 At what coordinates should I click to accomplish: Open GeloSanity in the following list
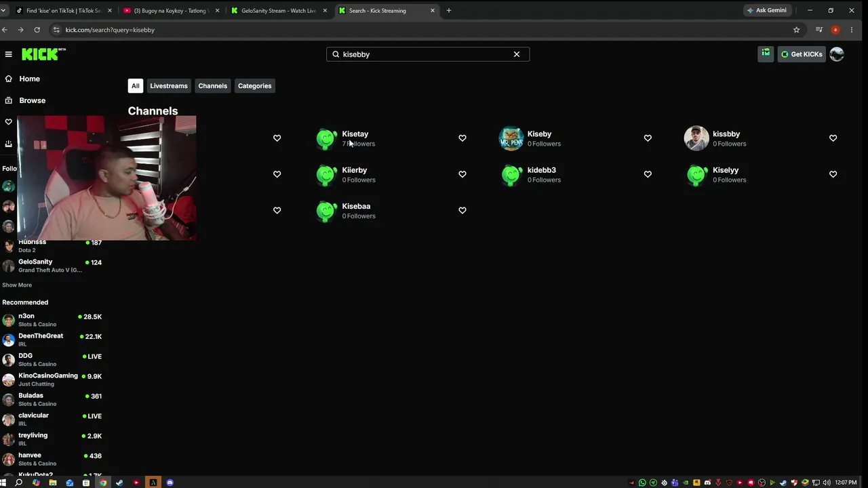click(52, 266)
